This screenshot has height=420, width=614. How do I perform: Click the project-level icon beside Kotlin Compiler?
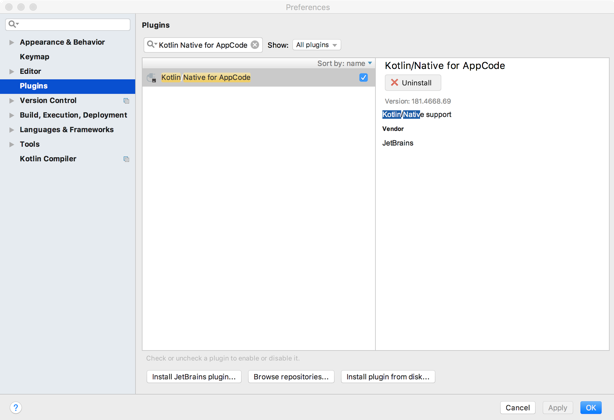pyautogui.click(x=126, y=159)
